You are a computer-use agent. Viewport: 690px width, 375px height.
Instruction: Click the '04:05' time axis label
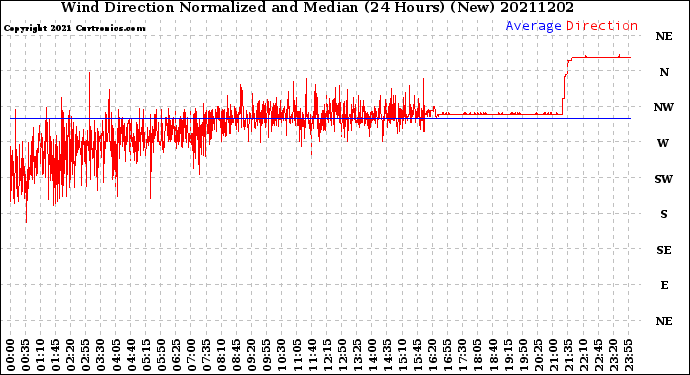(116, 355)
